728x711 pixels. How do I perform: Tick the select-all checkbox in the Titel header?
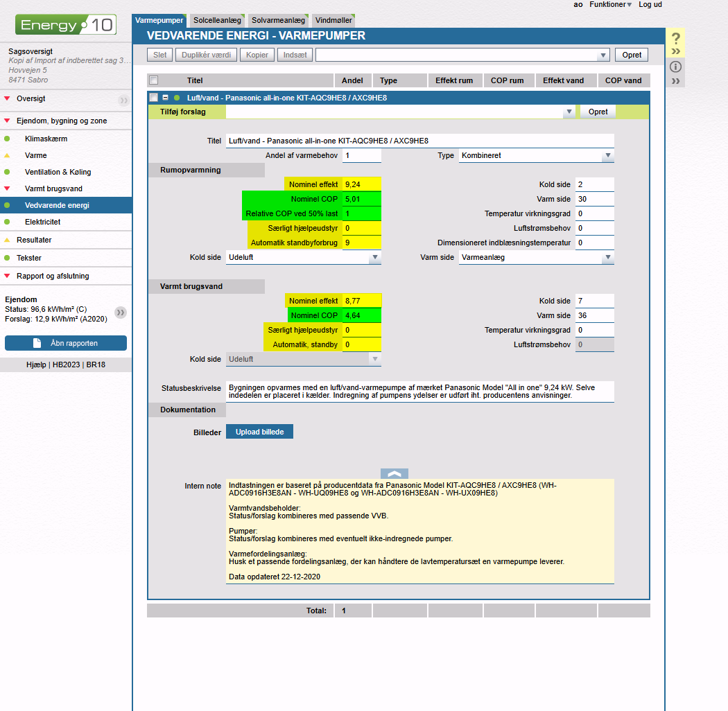point(154,80)
